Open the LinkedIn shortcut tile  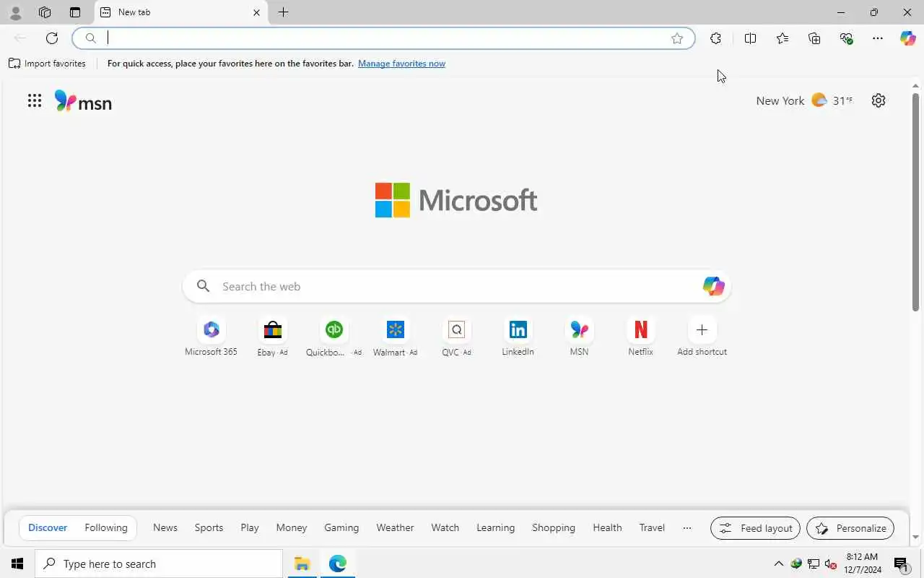[518, 337]
